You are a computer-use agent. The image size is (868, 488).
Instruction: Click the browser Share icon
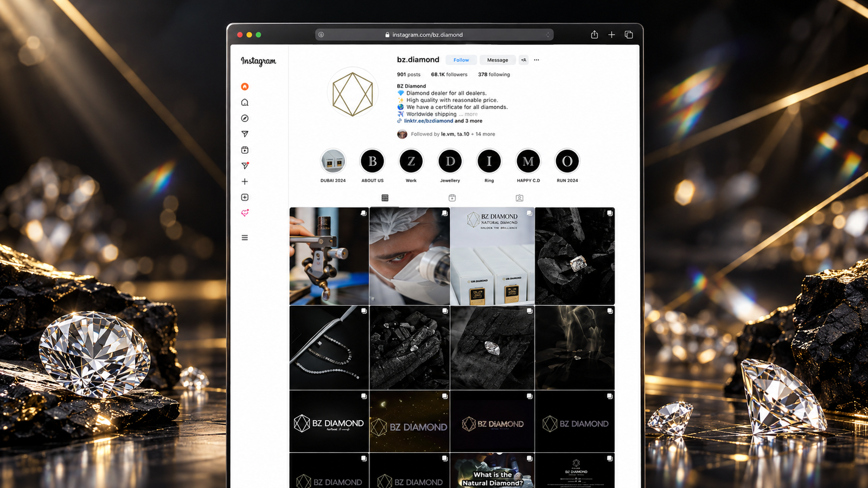click(595, 35)
